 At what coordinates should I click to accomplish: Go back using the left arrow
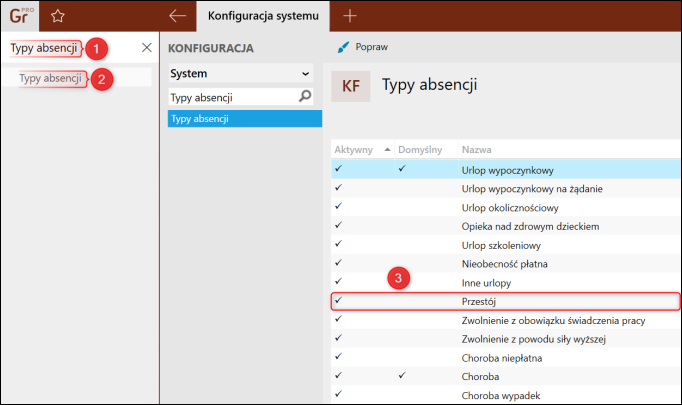177,16
